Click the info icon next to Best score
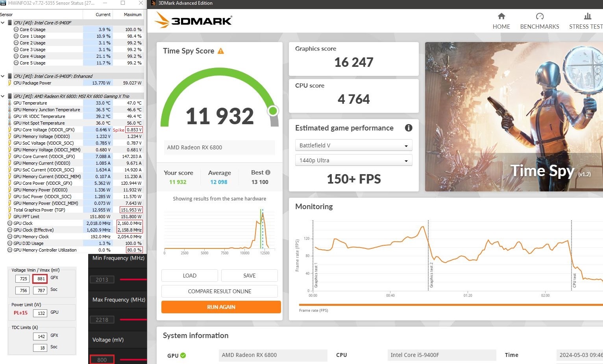The image size is (603, 364). tap(268, 172)
